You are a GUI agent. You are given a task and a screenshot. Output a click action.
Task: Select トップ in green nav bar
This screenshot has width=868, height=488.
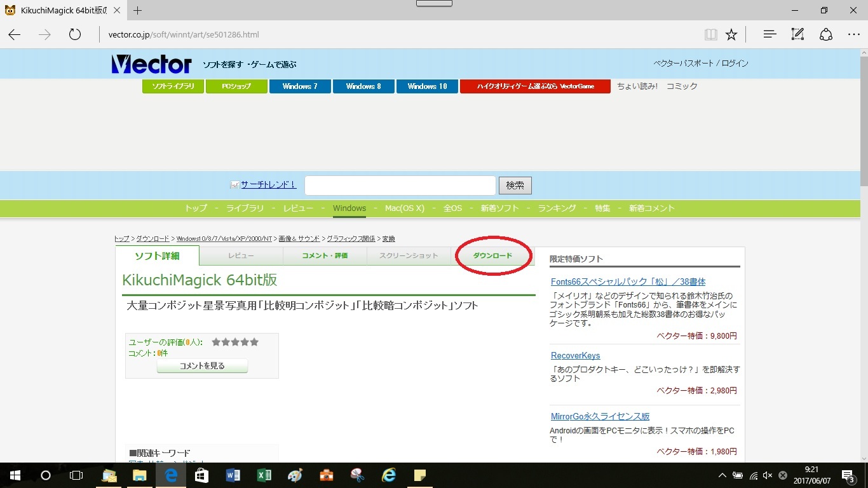pyautogui.click(x=196, y=208)
